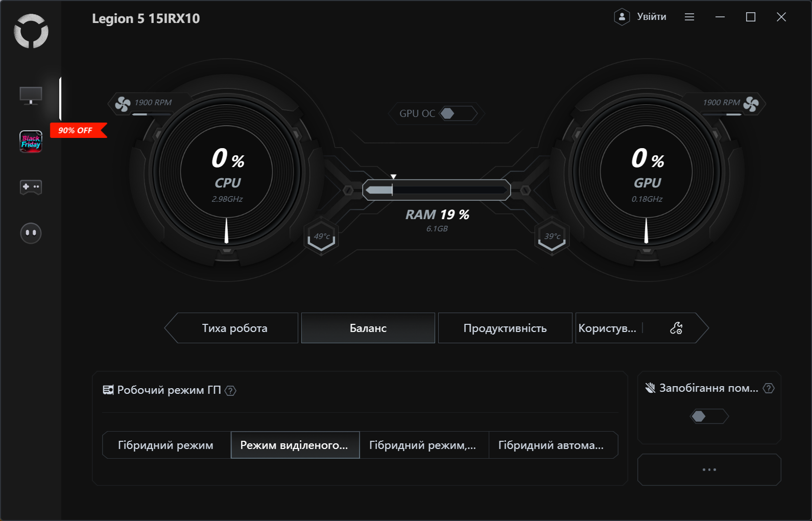Select Гібридний автома... GPU mode
Viewport: 812px width, 521px height.
tap(553, 445)
